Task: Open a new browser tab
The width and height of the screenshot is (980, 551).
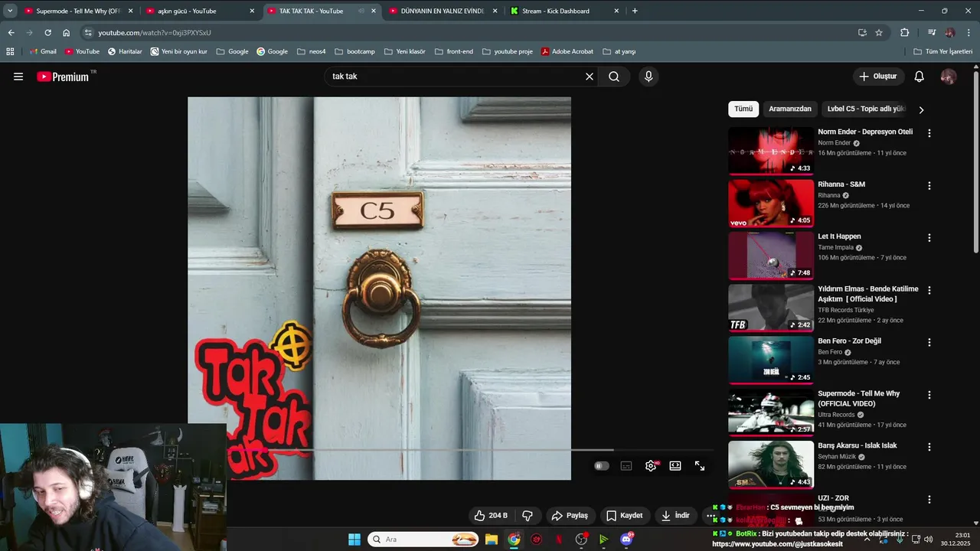Action: [635, 11]
